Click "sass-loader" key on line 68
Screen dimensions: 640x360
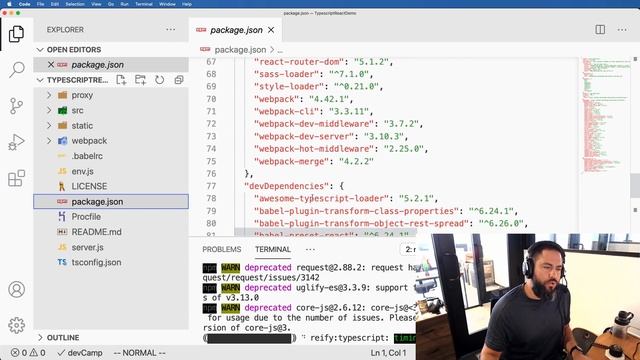[286, 74]
